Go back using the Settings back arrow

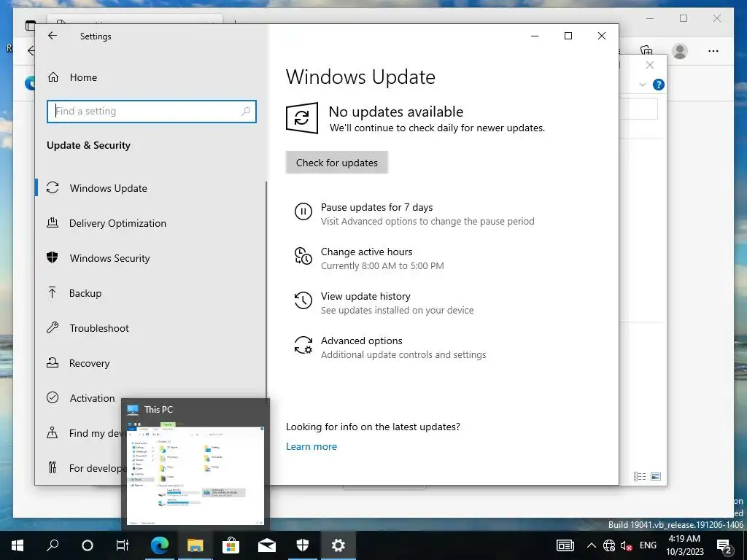[x=53, y=36]
